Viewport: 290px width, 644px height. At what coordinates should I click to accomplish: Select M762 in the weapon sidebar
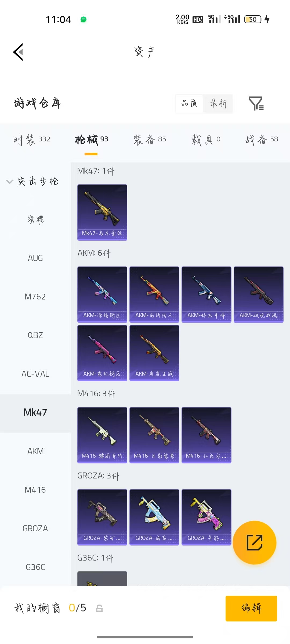click(35, 297)
